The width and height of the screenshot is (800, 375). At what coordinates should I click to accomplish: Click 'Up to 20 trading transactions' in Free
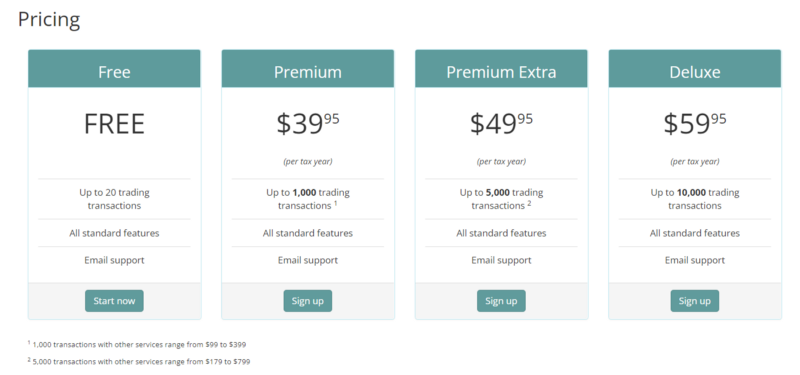click(114, 199)
